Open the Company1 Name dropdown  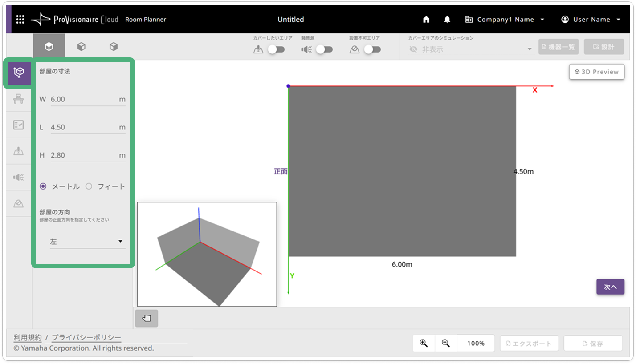[x=505, y=20]
